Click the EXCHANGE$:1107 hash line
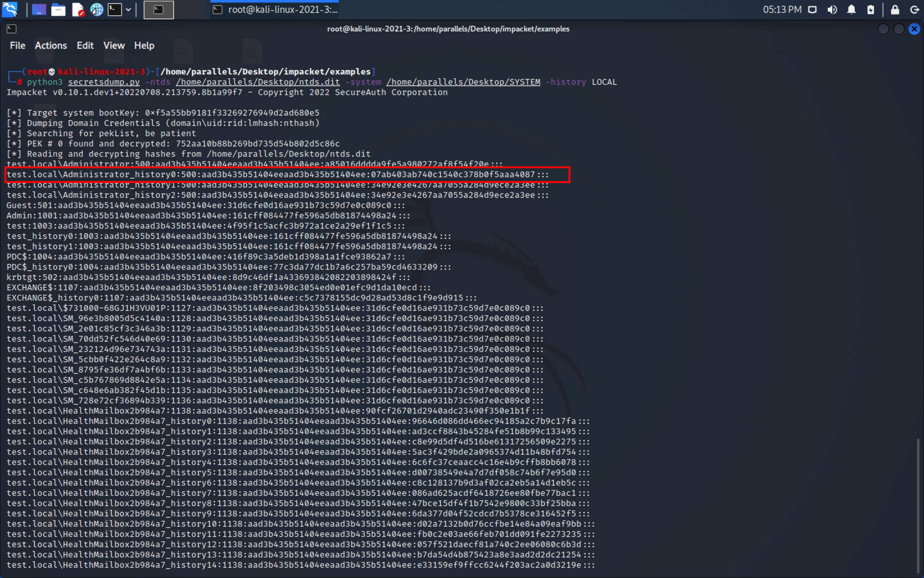The image size is (924, 578). click(218, 287)
